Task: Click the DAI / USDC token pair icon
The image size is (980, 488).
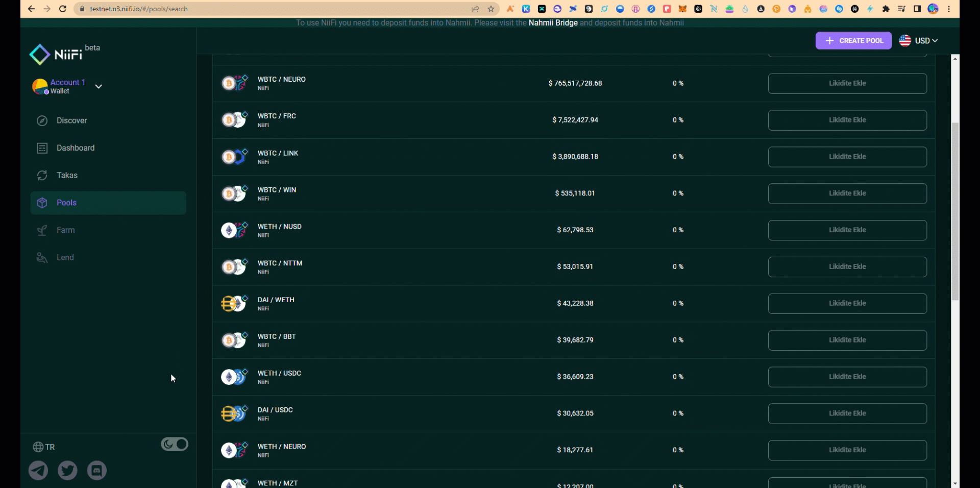Action: coord(234,413)
